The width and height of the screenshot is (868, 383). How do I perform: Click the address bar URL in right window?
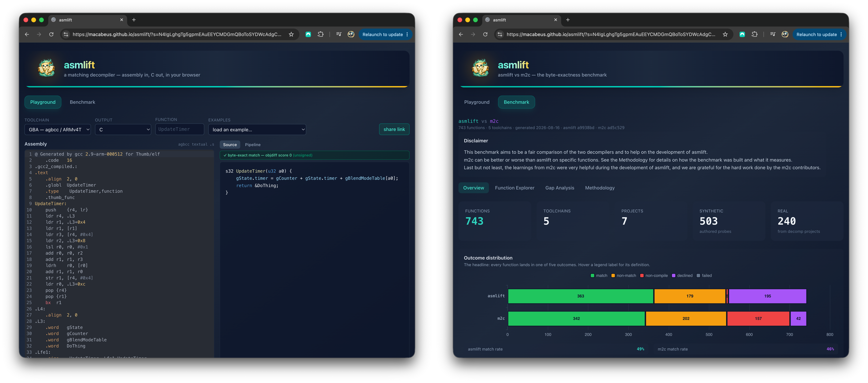[611, 34]
